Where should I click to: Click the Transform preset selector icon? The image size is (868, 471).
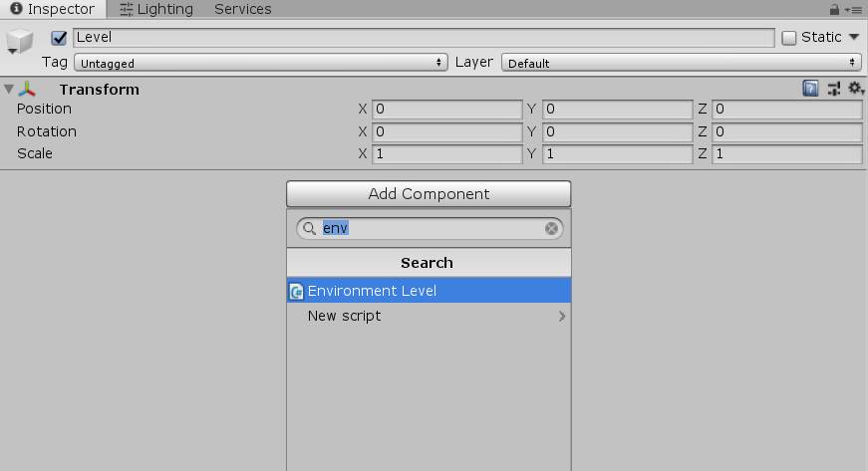click(x=834, y=89)
